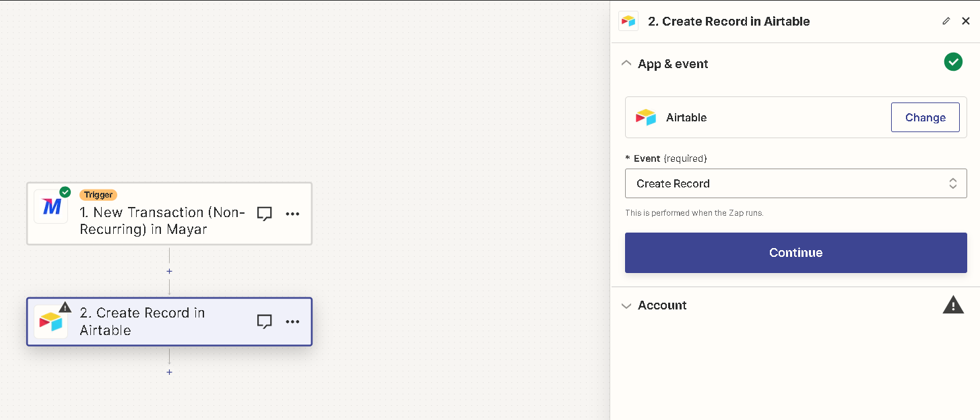Image resolution: width=980 pixels, height=420 pixels.
Task: Open more options for Airtable step
Action: (x=292, y=322)
